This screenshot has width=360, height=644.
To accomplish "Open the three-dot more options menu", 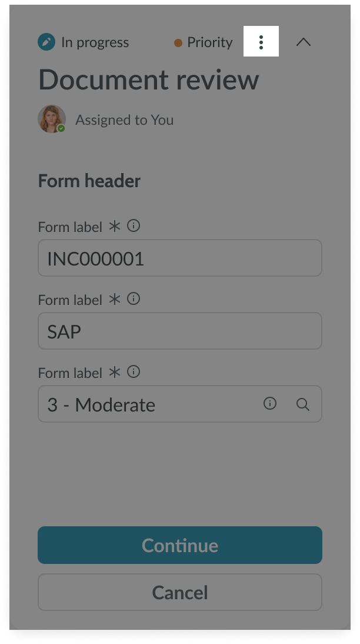I will click(261, 42).
